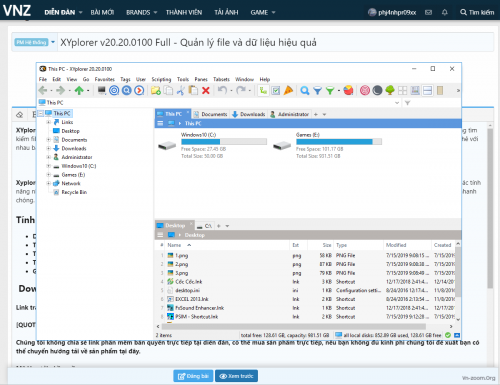Open the forum inbox envelope icon
Viewport: 500px width, 385px height.
point(429,12)
